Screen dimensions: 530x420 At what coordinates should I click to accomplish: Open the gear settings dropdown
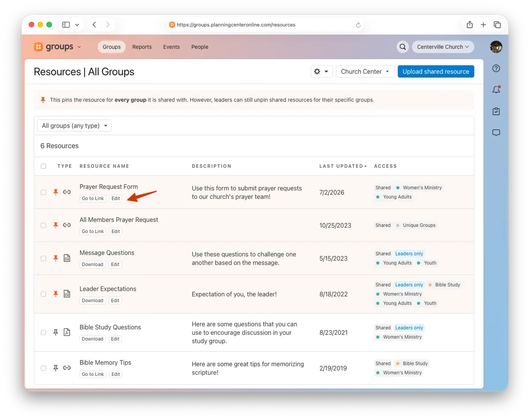(322, 71)
